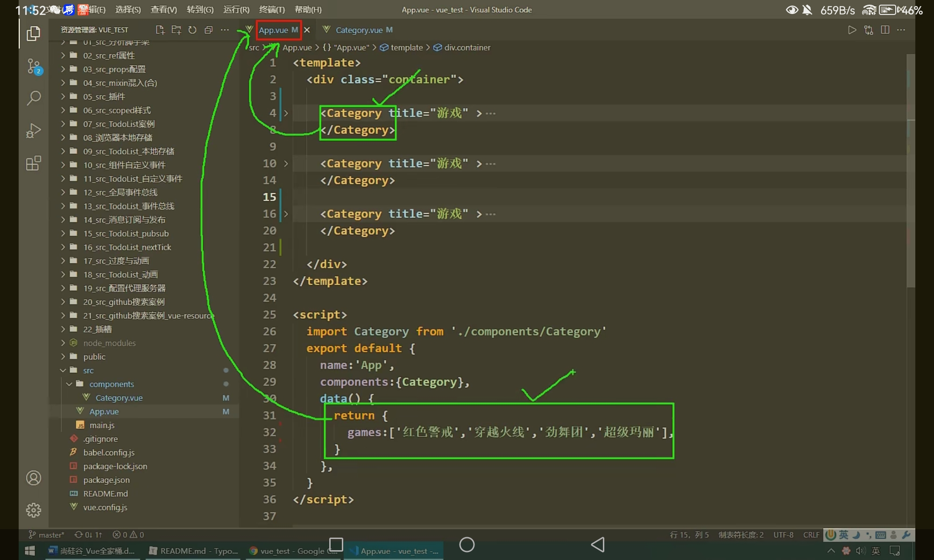Unfold the Category block at line 10
Screen dimensions: 934x560
coord(286,164)
